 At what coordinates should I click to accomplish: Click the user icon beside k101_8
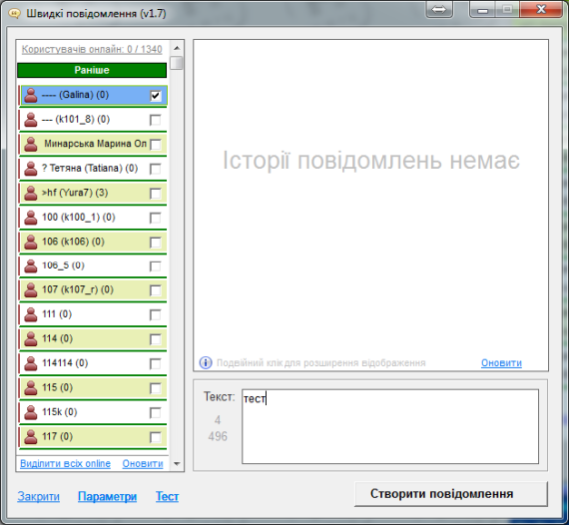pyautogui.click(x=31, y=120)
